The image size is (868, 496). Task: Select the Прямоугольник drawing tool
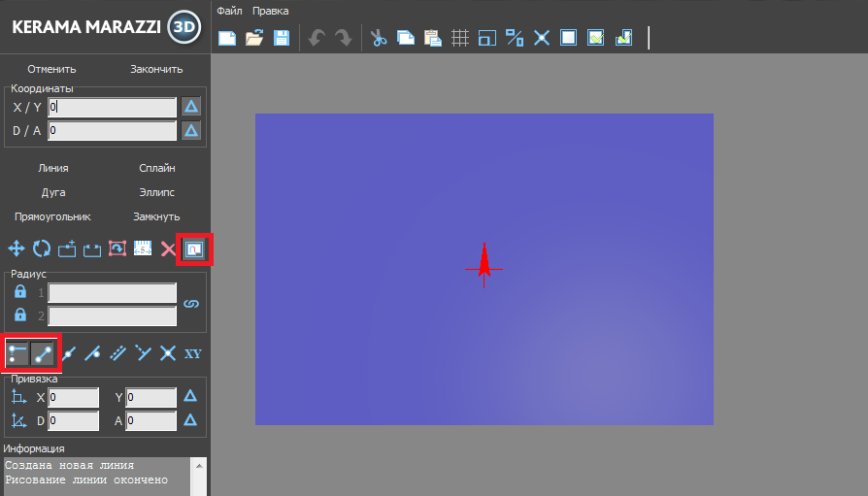pos(52,217)
